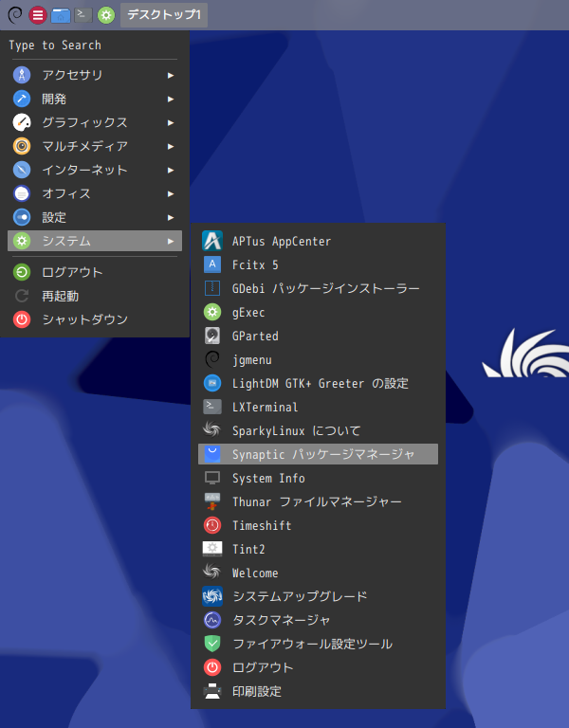
Task: Click the gExec green gear icon
Action: [x=212, y=312]
